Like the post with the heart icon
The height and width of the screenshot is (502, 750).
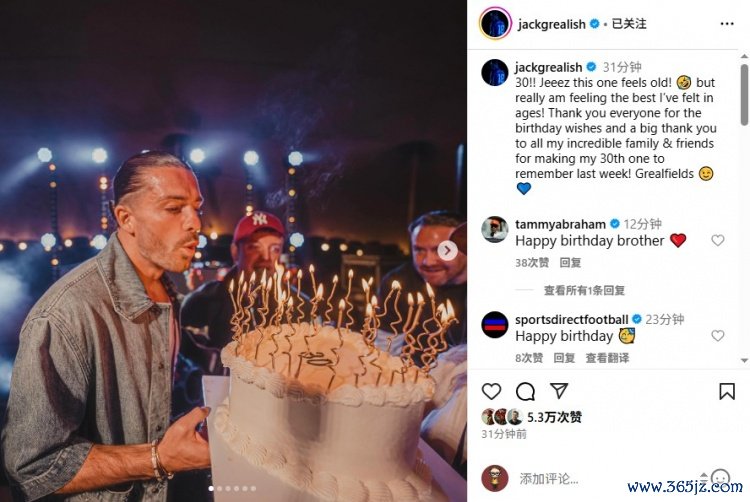click(x=491, y=392)
